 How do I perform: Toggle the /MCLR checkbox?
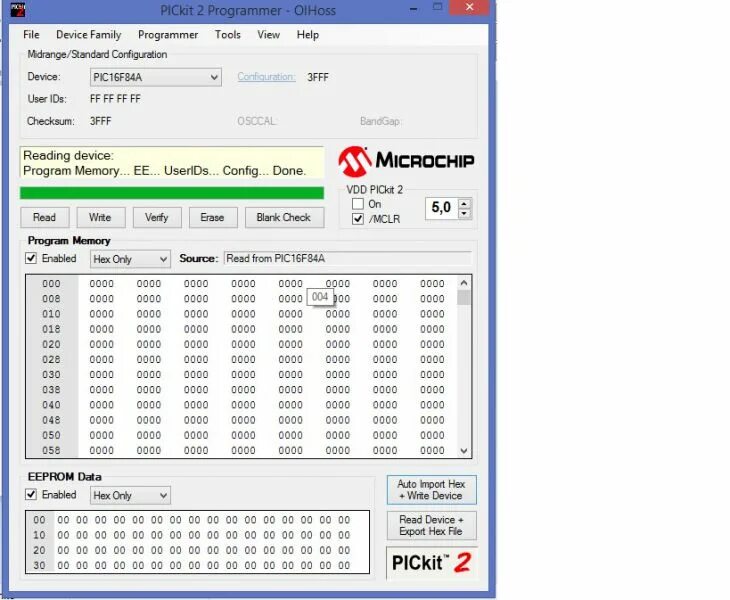click(358, 219)
